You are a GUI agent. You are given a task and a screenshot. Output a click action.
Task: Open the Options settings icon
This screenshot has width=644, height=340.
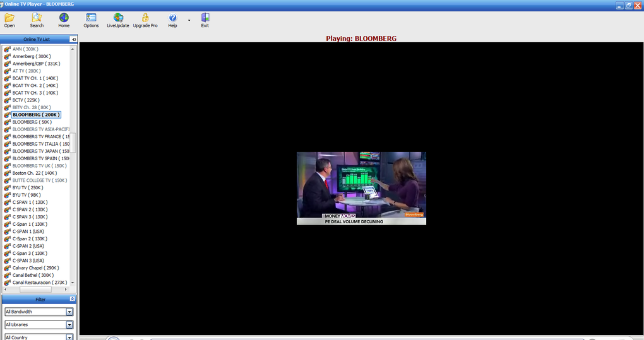91,20
